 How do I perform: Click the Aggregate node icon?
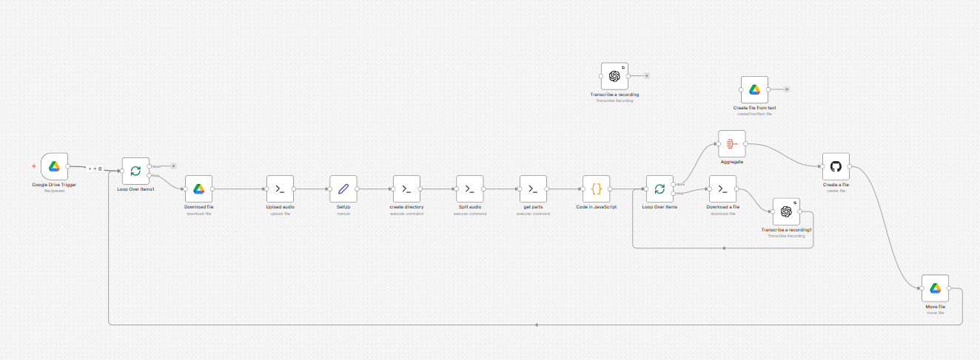click(731, 143)
